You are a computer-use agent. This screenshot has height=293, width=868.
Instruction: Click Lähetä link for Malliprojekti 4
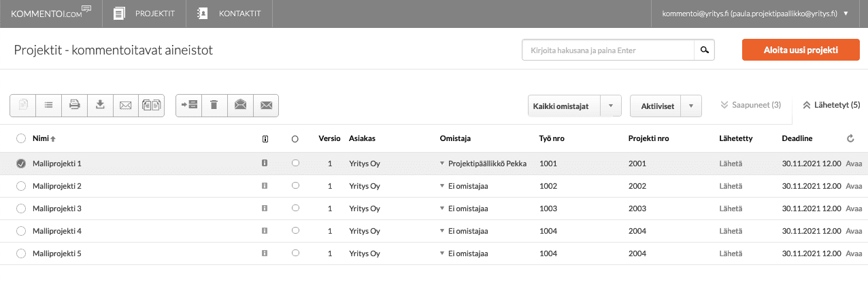pyautogui.click(x=731, y=231)
